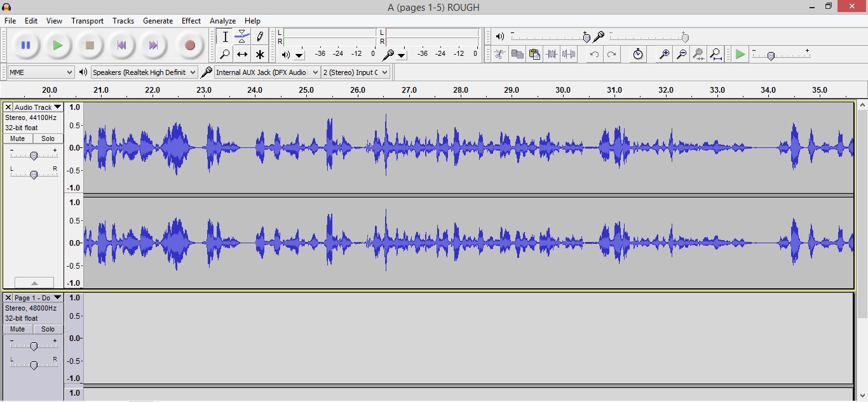This screenshot has width=868, height=402.
Task: Activate the Time Shift tool
Action: click(x=242, y=55)
